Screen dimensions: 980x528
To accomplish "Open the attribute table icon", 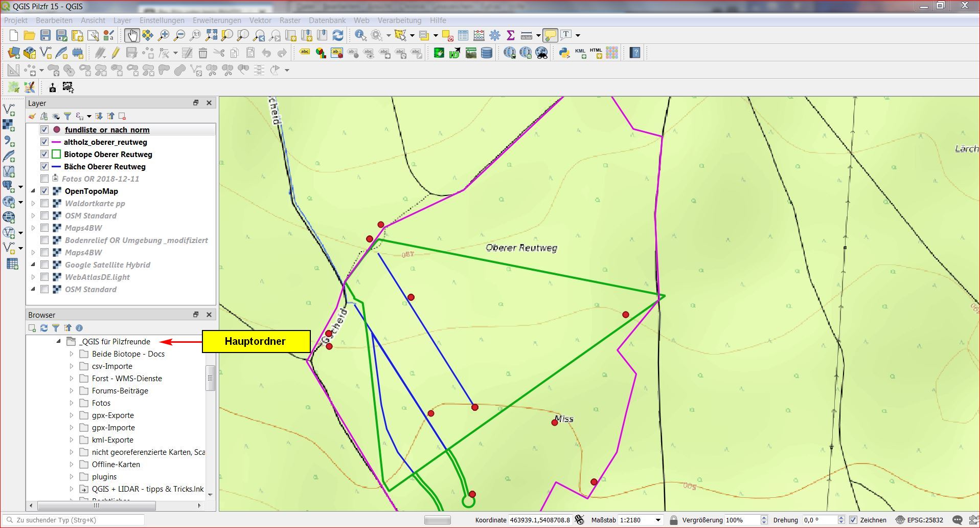I will 463,35.
